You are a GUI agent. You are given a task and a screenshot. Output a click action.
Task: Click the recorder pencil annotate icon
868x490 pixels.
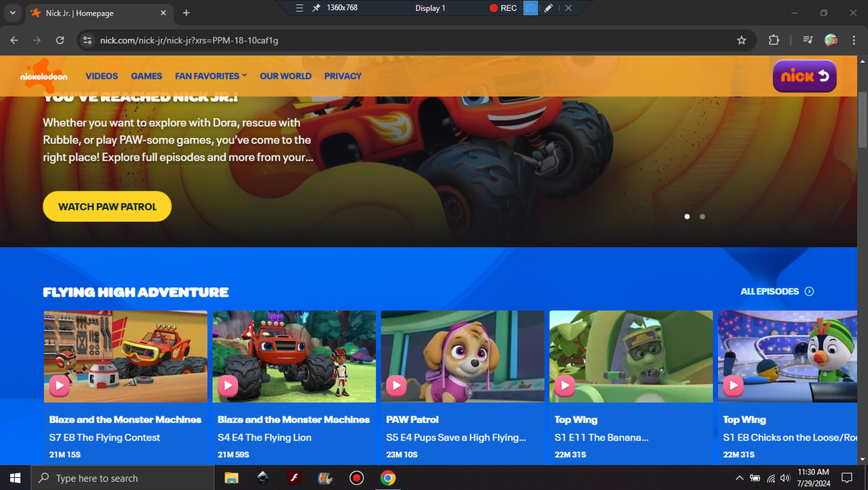point(549,8)
